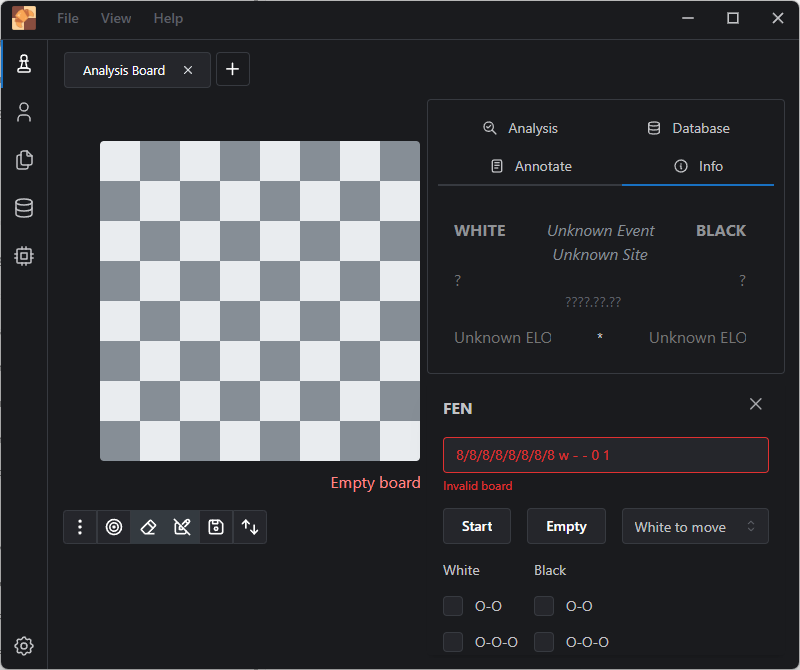This screenshot has width=800, height=670.
Task: Minimize the application window
Action: (688, 18)
